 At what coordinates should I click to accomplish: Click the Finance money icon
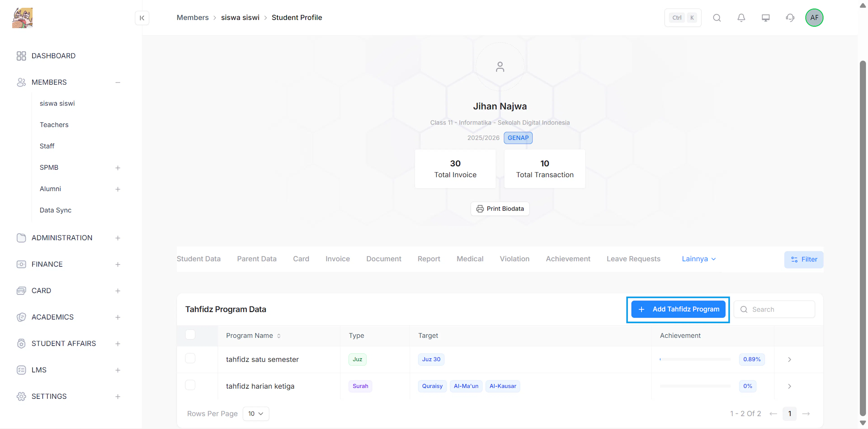click(x=21, y=264)
